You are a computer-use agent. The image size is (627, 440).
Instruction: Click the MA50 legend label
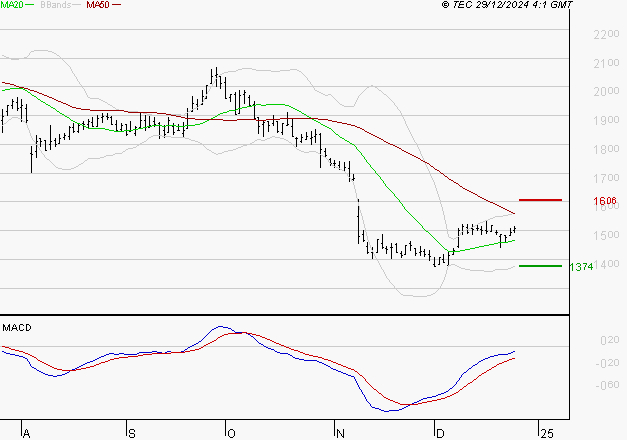click(98, 5)
